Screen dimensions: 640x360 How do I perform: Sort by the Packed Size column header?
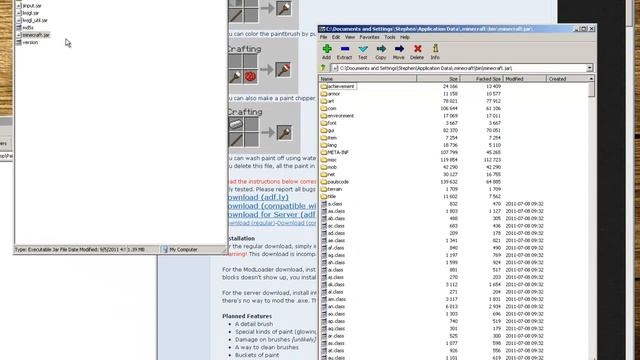pyautogui.click(x=482, y=79)
